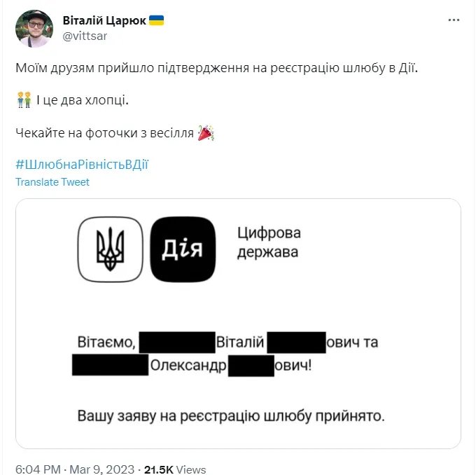The image size is (476, 475).
Task: Click the text І це два хлопці
Action: [82, 100]
